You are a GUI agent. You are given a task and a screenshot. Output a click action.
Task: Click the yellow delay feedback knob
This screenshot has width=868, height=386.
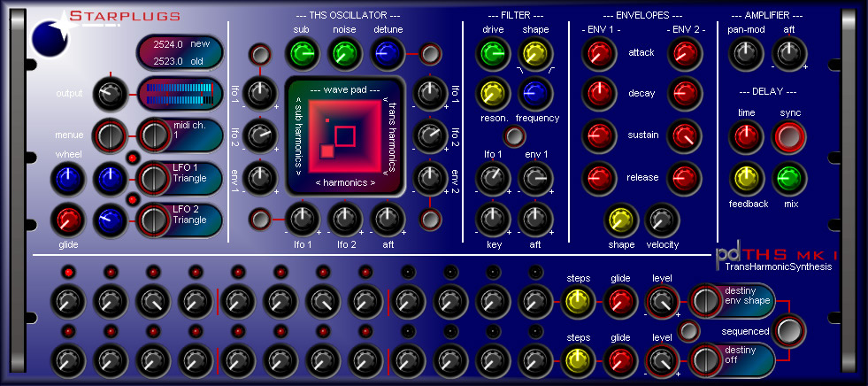(746, 178)
